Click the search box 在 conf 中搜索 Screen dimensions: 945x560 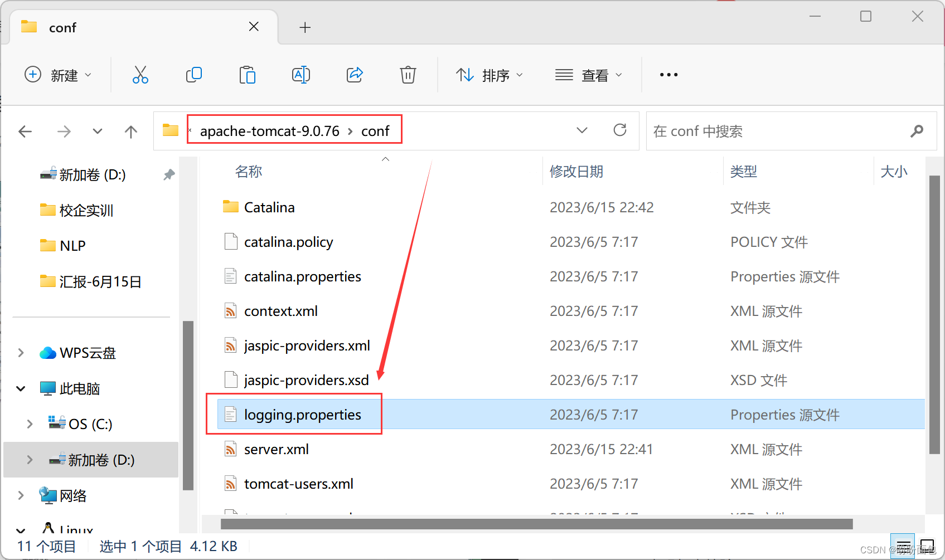[791, 131]
